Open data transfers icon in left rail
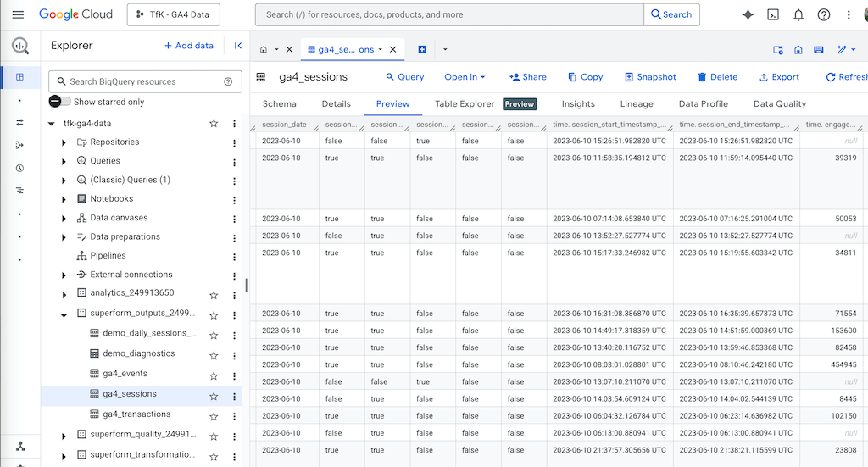Screen dimensions: 868x467 (20, 122)
